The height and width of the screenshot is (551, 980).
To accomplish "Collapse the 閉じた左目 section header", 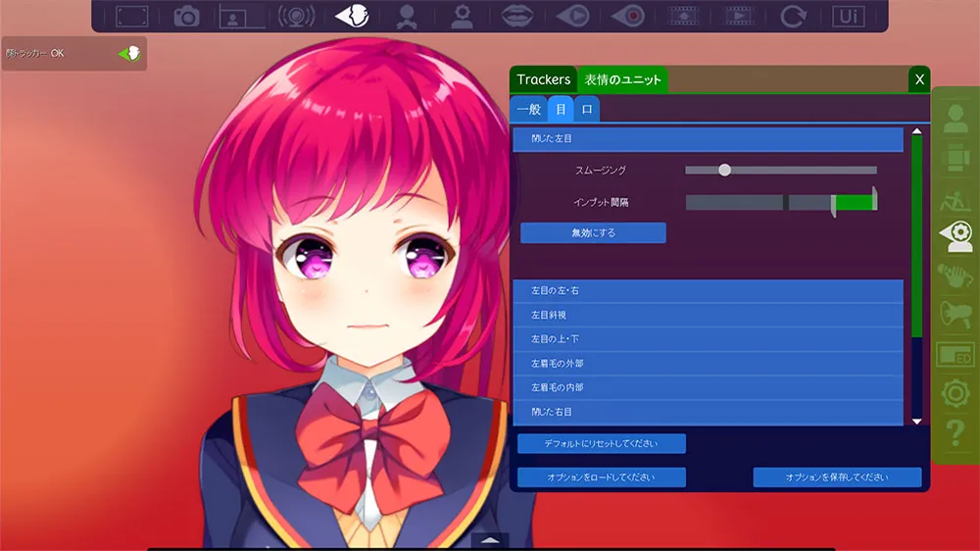I will 708,140.
